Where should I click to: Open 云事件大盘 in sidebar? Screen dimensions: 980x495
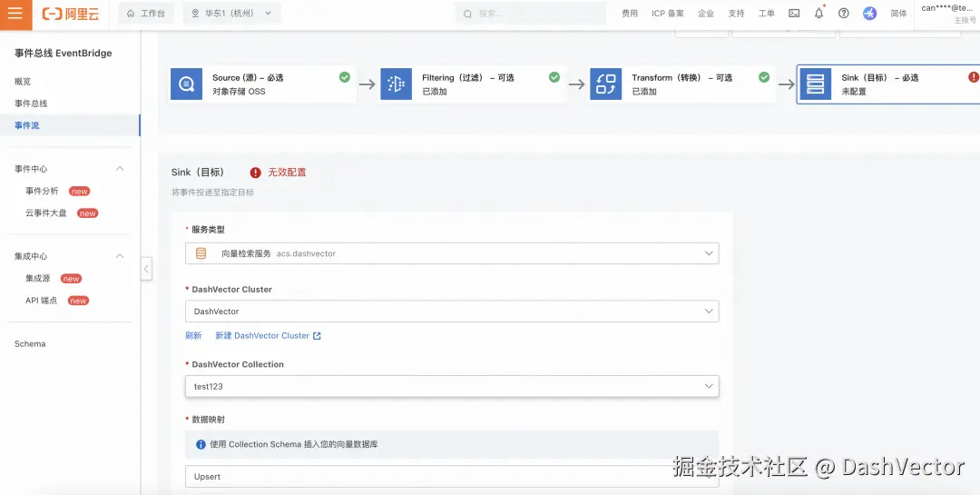point(45,213)
